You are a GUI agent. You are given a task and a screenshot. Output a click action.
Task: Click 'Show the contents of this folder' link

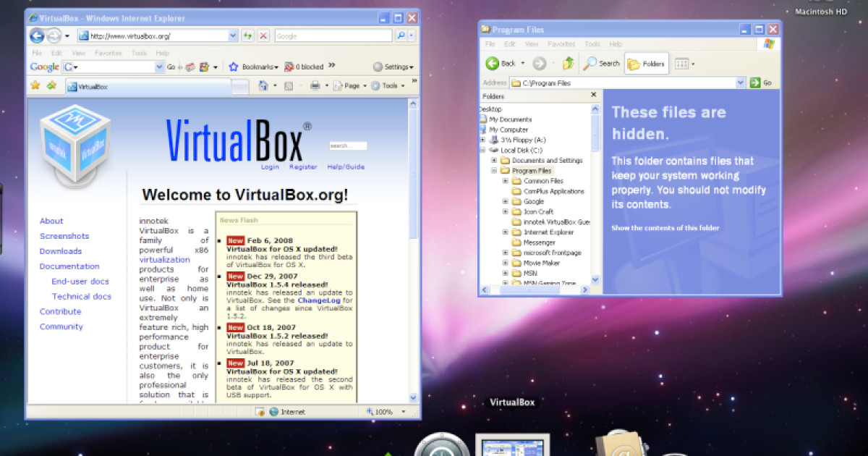click(665, 227)
